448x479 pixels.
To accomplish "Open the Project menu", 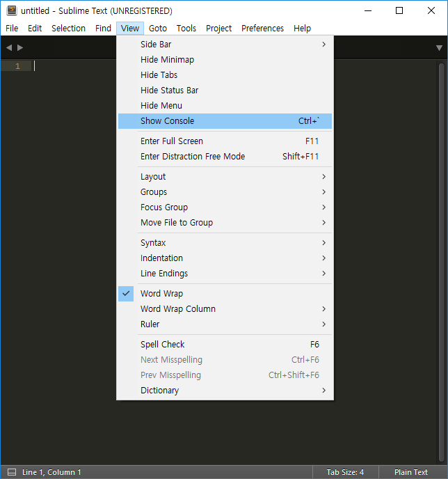I will pyautogui.click(x=219, y=28).
